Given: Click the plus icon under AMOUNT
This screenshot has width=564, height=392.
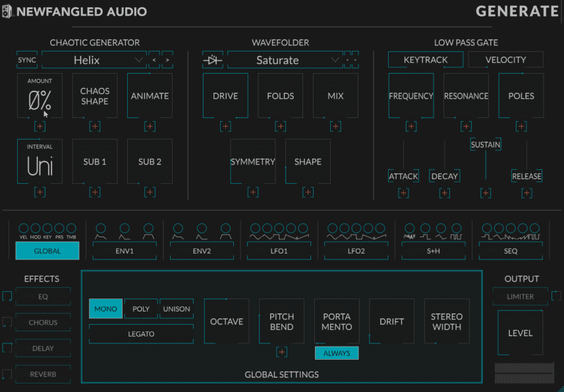Looking at the screenshot, I should (x=40, y=126).
